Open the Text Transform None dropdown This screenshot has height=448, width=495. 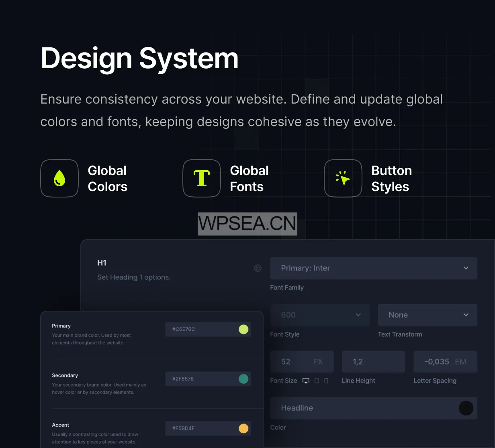tap(427, 315)
